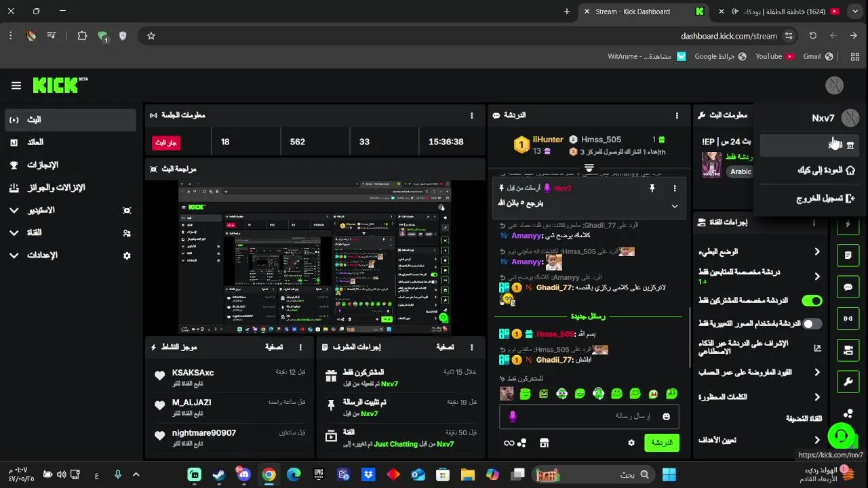Image resolution: width=868 pixels, height=488 pixels.
Task: Open followers-only chat options chevron
Action: pyautogui.click(x=816, y=277)
